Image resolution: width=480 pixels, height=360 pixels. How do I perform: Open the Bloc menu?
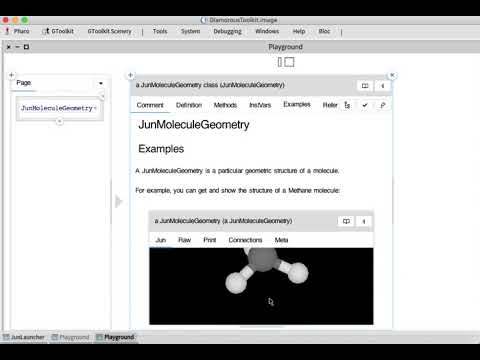pos(324,31)
